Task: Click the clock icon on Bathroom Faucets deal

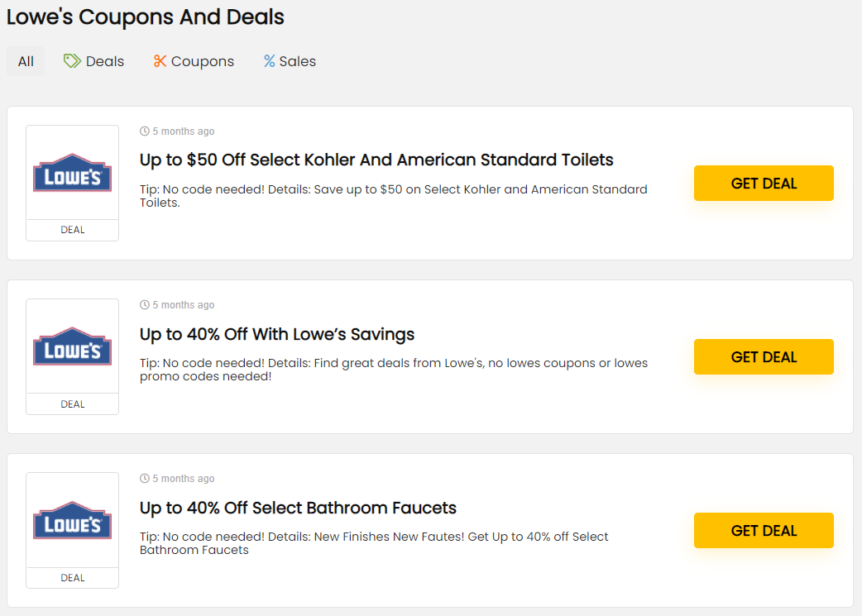Action: 145,479
